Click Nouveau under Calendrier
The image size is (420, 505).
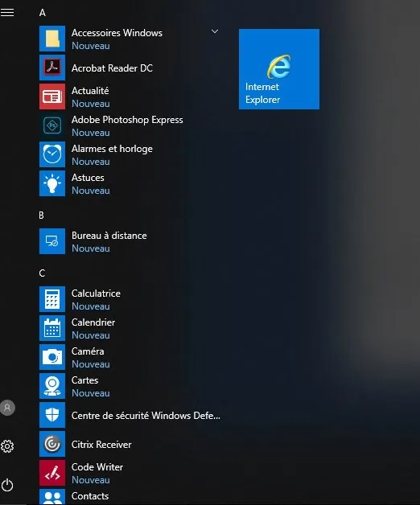point(91,335)
